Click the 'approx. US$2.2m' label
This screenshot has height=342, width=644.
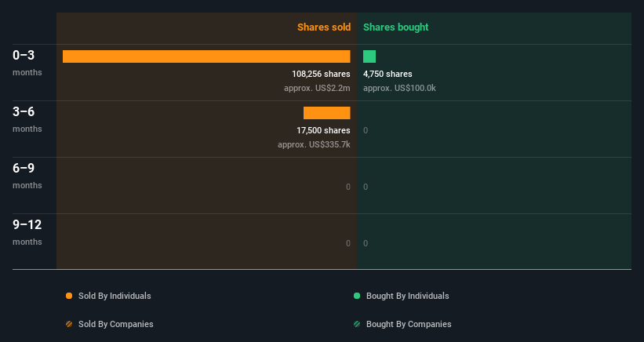[317, 89]
